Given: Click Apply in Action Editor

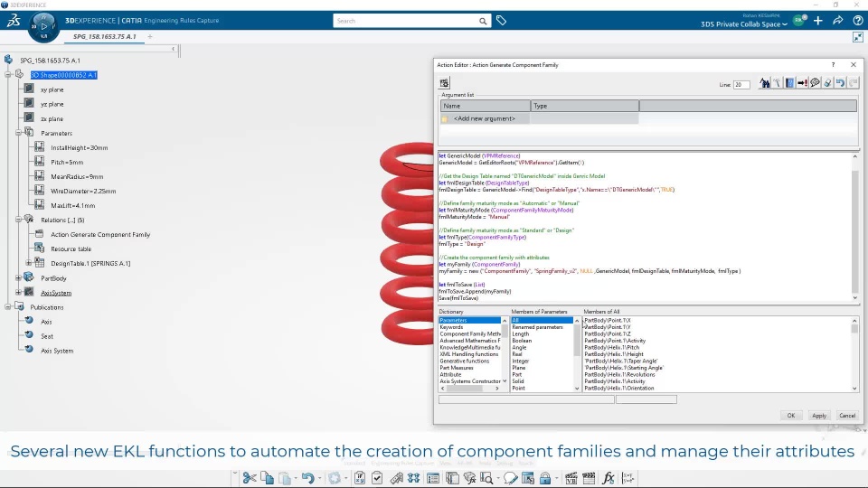Looking at the screenshot, I should point(819,416).
